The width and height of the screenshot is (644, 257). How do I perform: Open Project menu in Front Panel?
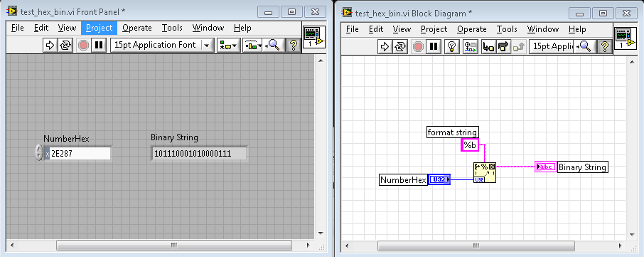point(99,28)
